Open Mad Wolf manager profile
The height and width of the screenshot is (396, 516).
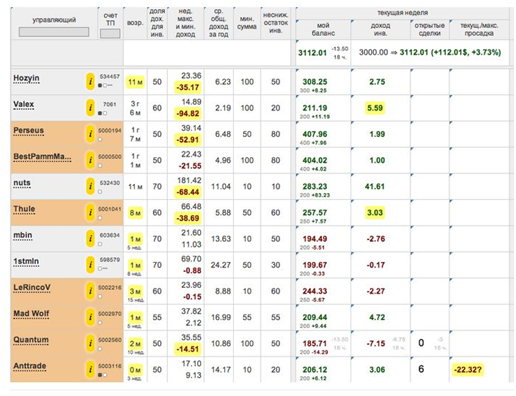tap(31, 314)
